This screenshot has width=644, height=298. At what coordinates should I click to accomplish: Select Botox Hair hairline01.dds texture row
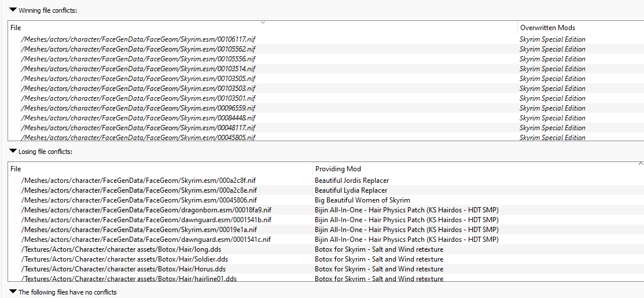[x=326, y=278]
